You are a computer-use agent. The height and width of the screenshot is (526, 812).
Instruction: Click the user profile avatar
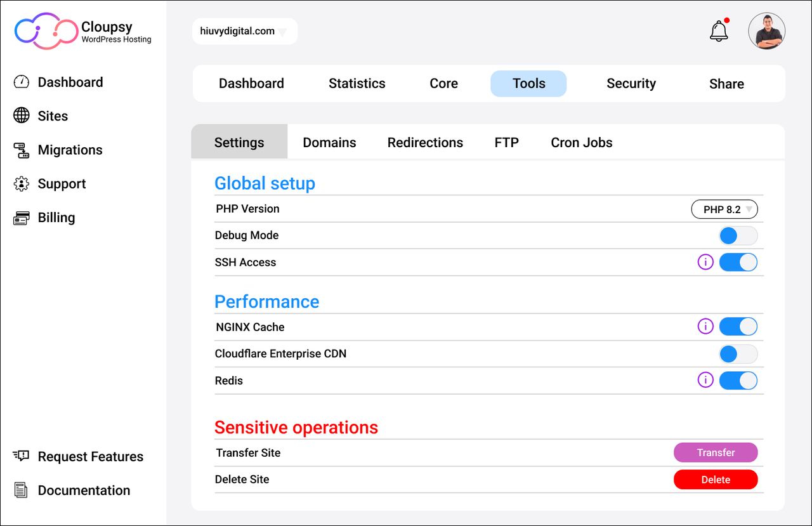(767, 30)
